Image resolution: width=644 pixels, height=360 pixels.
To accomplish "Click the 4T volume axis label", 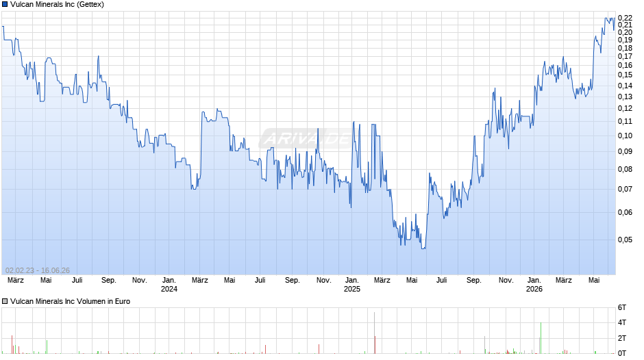I will point(622,322).
